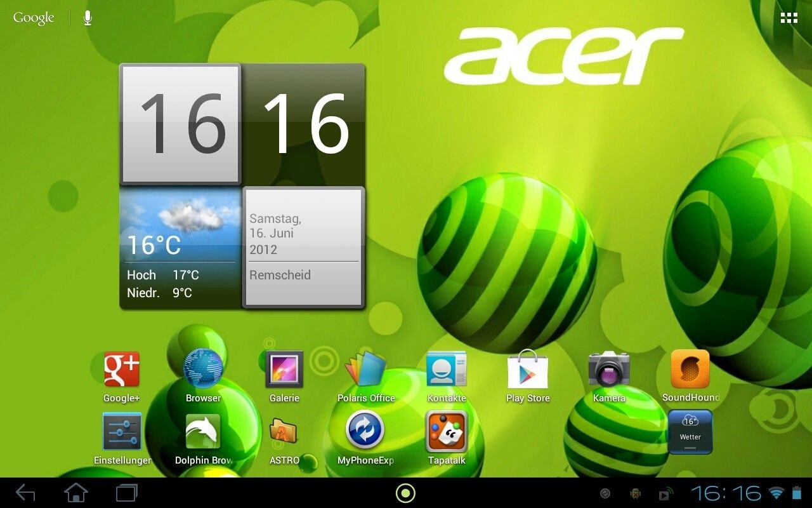
Task: Open Einstellungen settings app
Action: tap(122, 439)
